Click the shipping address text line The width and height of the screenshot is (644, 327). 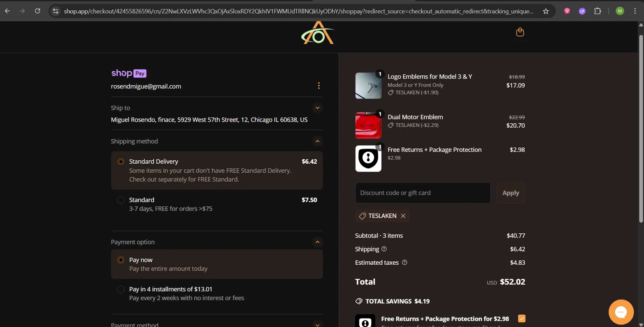click(x=209, y=120)
